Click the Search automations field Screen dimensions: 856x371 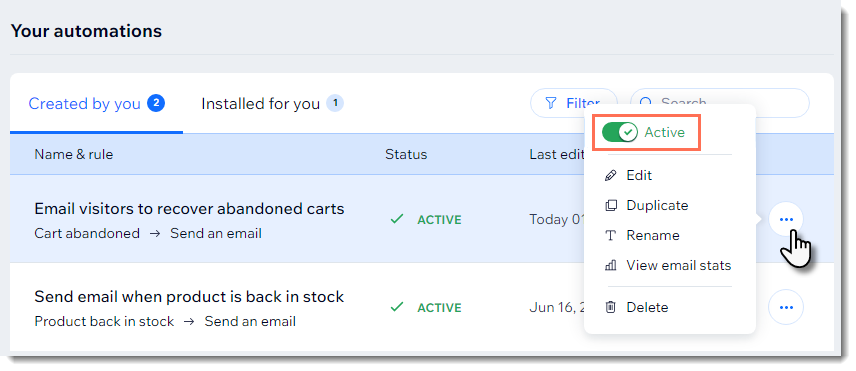[x=720, y=103]
